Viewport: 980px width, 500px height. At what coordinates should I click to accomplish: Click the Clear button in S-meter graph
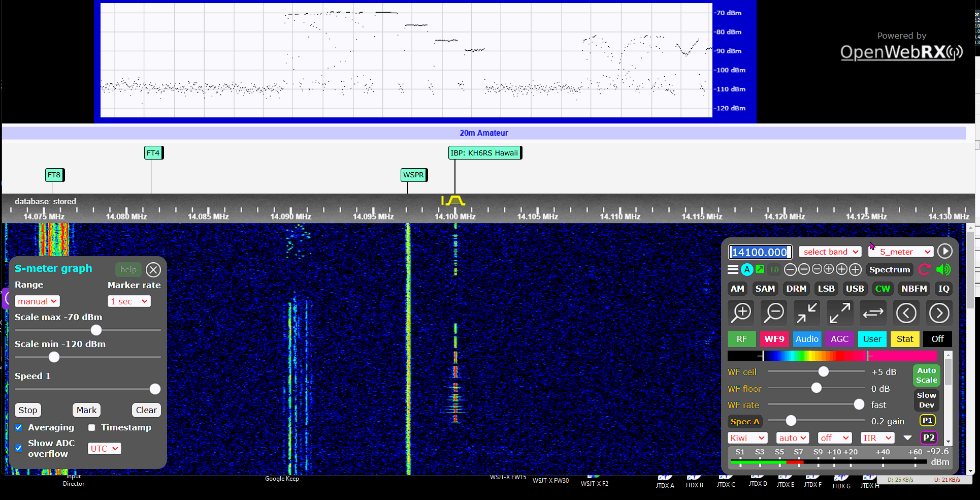[146, 410]
